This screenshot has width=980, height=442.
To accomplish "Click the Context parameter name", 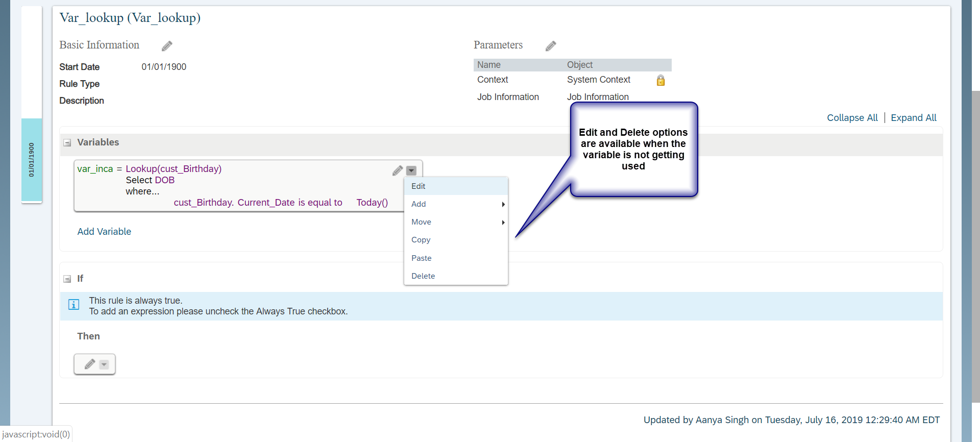I will 493,80.
